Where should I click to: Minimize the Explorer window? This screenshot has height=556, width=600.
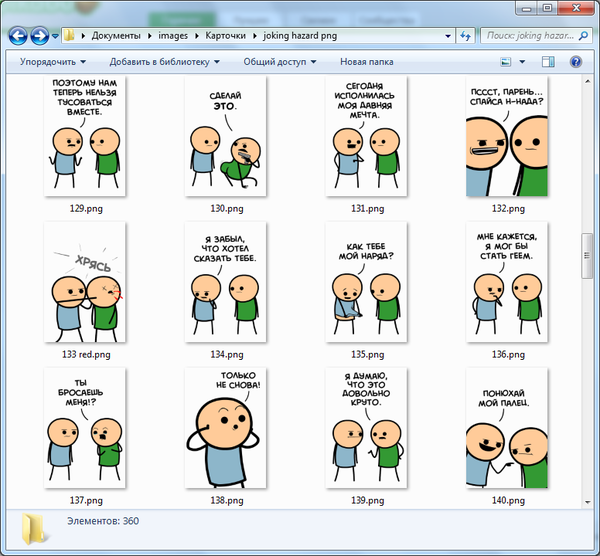527,8
